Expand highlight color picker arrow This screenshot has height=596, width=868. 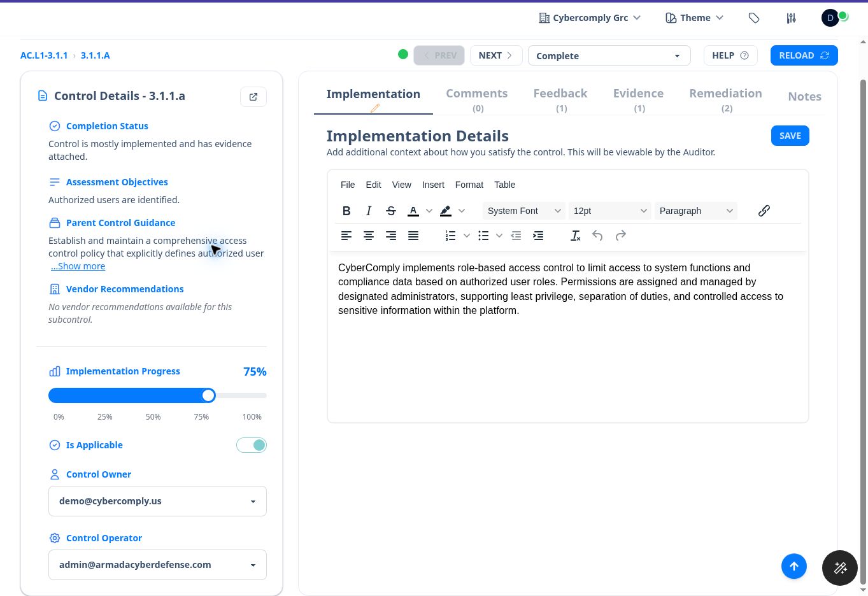point(462,211)
